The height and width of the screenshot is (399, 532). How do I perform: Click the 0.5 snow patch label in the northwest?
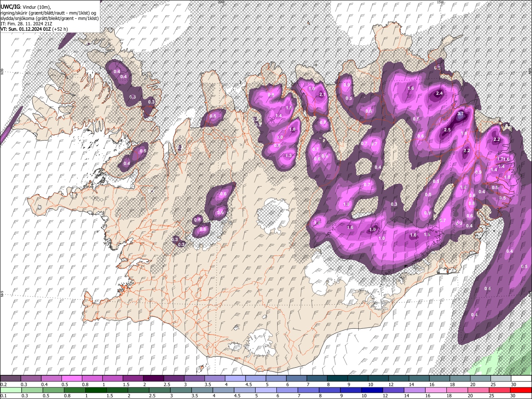pyautogui.click(x=213, y=116)
